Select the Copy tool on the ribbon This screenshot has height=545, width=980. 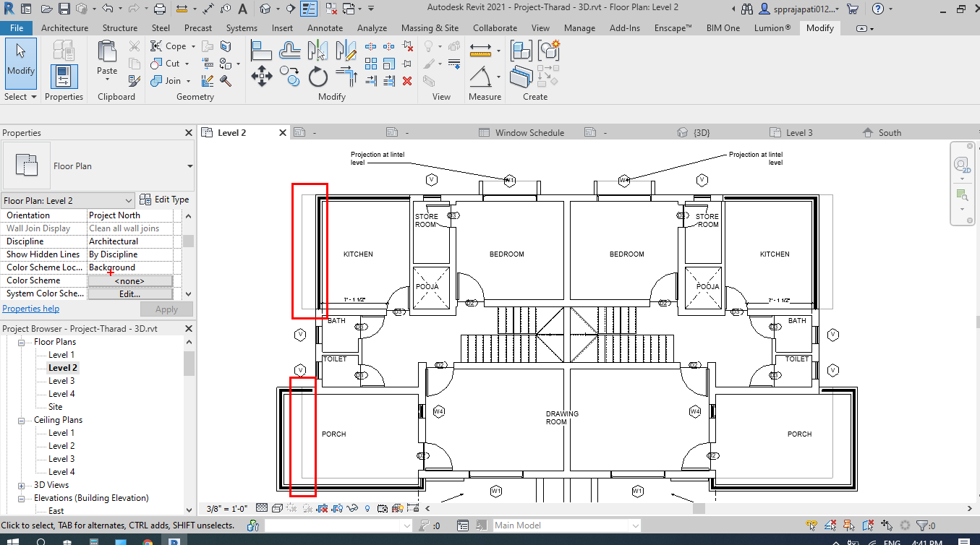point(290,75)
